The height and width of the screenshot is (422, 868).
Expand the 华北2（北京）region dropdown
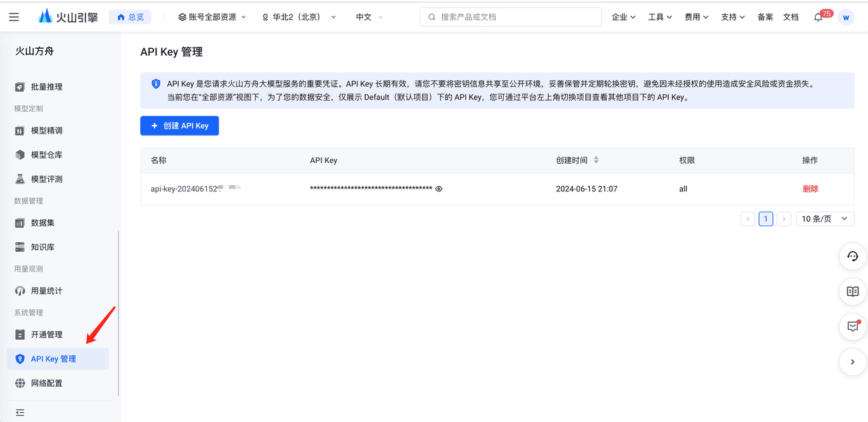298,17
